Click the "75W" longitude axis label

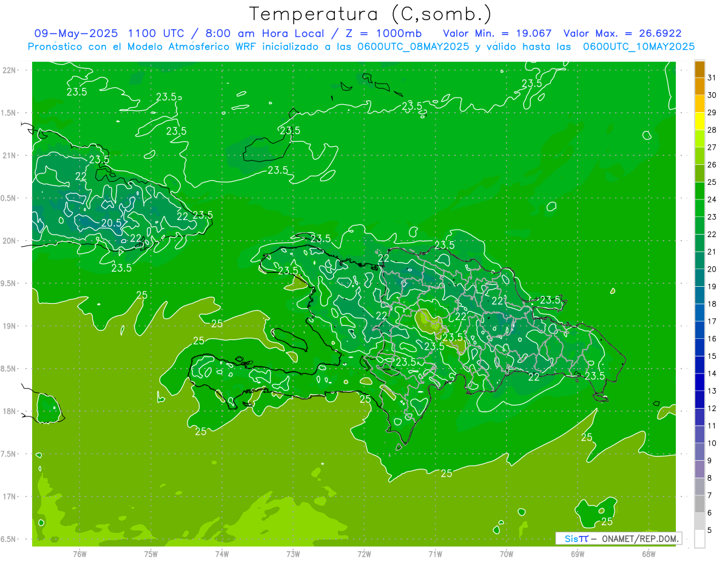150,554
